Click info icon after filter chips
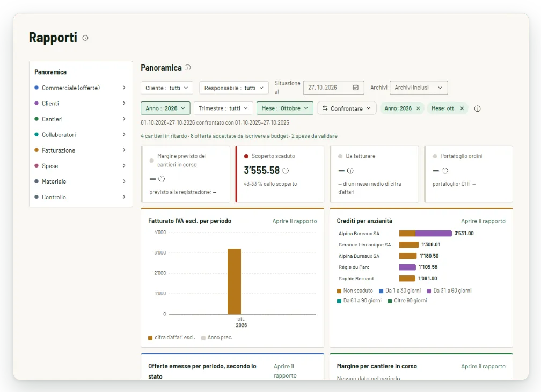541x392 pixels. point(477,108)
